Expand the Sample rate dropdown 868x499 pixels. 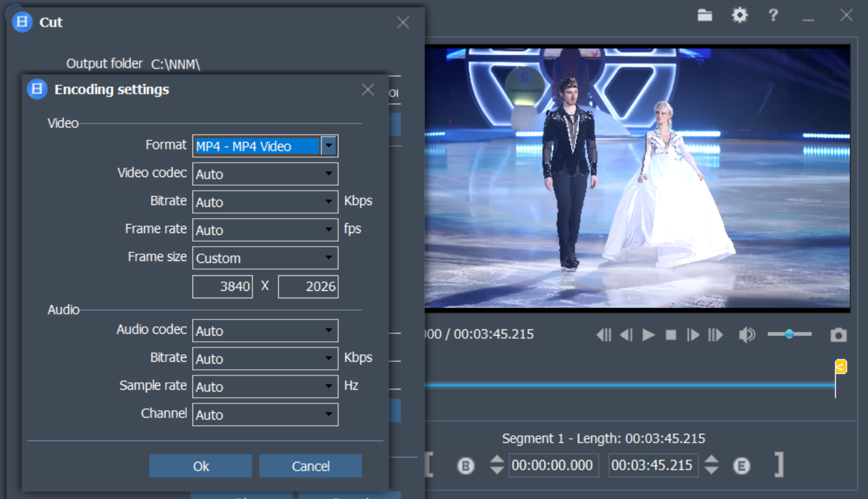click(265, 387)
